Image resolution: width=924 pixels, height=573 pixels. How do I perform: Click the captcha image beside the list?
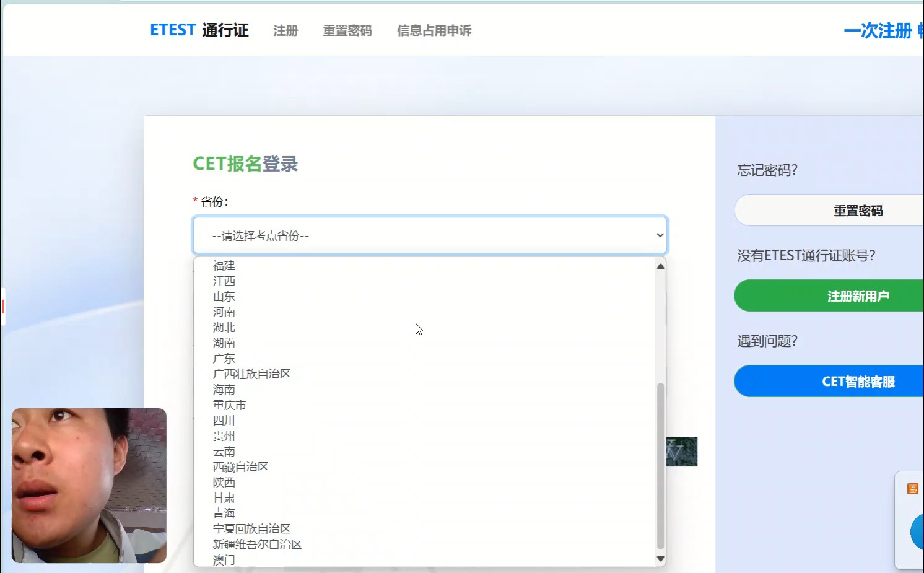click(682, 452)
